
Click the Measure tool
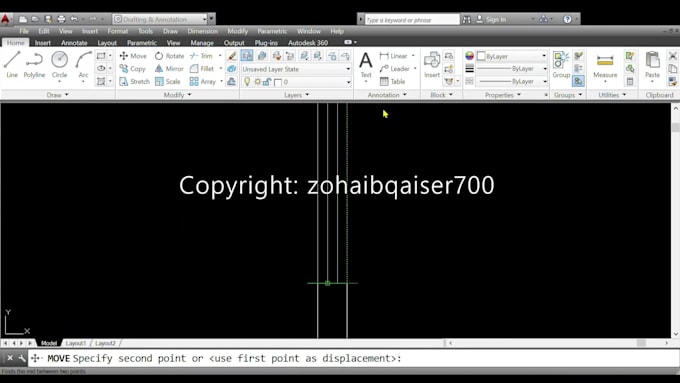(605, 65)
